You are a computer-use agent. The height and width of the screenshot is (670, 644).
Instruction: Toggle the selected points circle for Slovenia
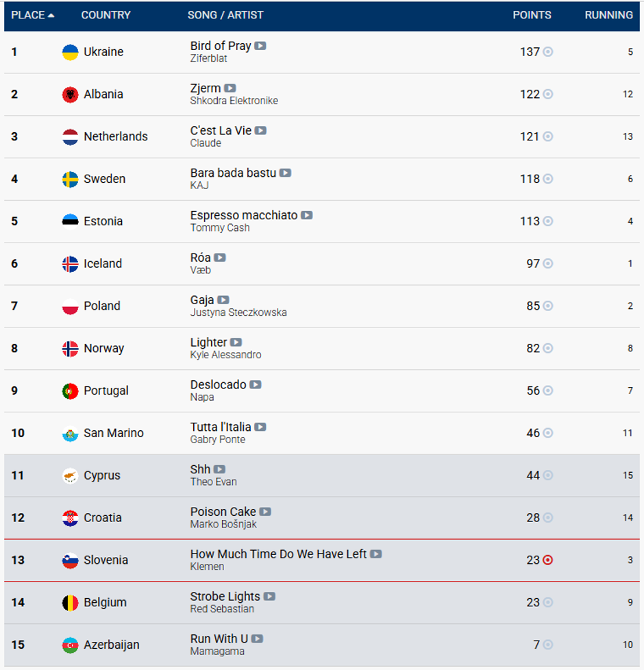(548, 560)
